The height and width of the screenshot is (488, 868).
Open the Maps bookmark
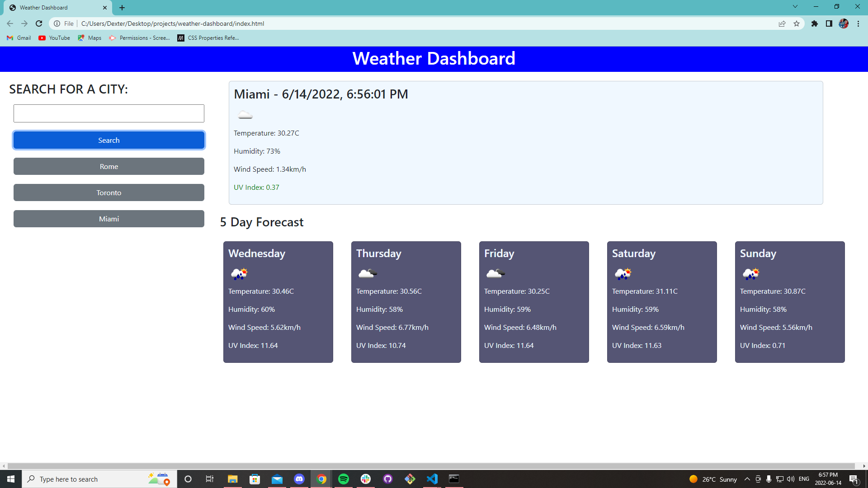[89, 38]
